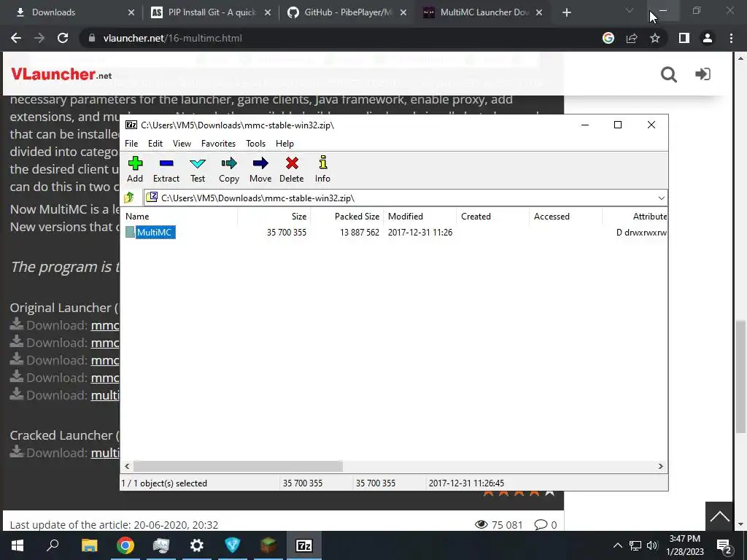Click the browser address bar URL
Image resolution: width=747 pixels, height=560 pixels.
pos(172,38)
